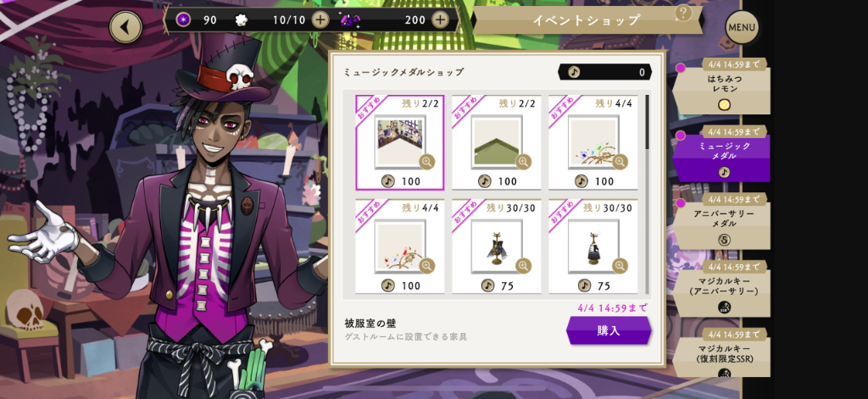This screenshot has width=868, height=399.
Task: Zoom into first 75-medal costume stand preview
Action: coord(523,266)
